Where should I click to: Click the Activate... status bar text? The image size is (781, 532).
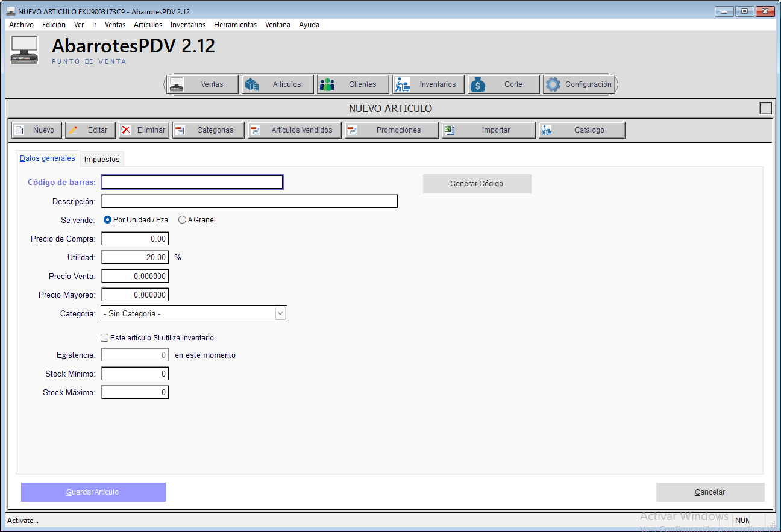(x=23, y=521)
